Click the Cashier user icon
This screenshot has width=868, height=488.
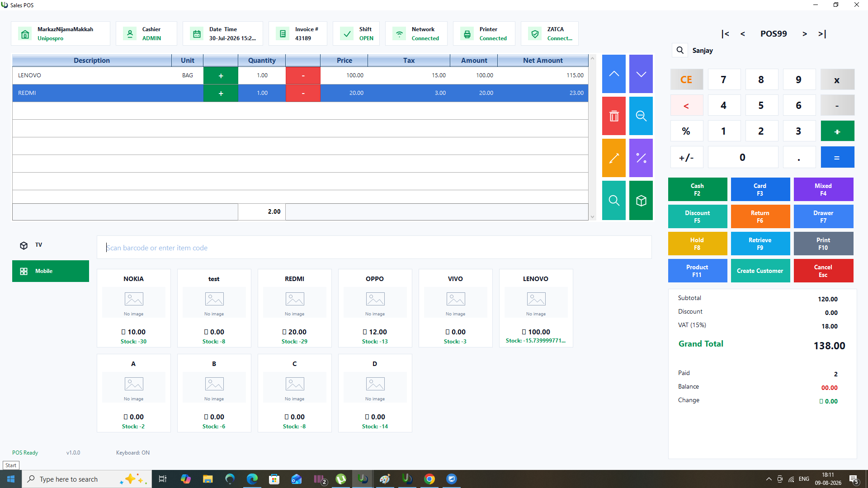[130, 34]
